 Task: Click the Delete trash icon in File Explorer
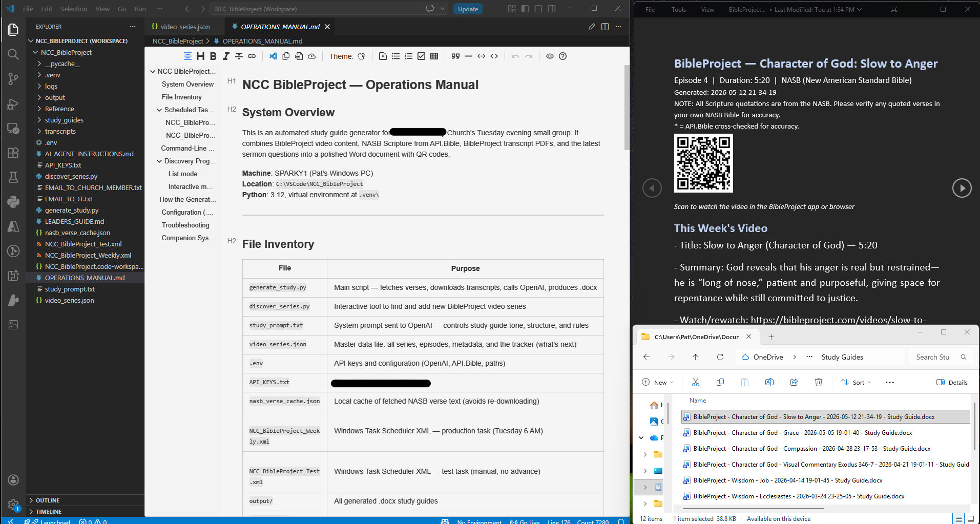818,382
